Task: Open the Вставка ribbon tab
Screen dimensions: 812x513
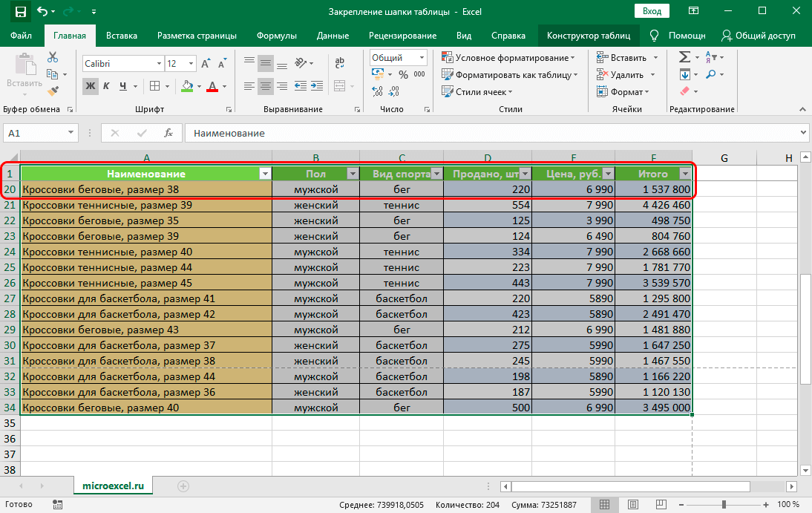Action: click(121, 36)
